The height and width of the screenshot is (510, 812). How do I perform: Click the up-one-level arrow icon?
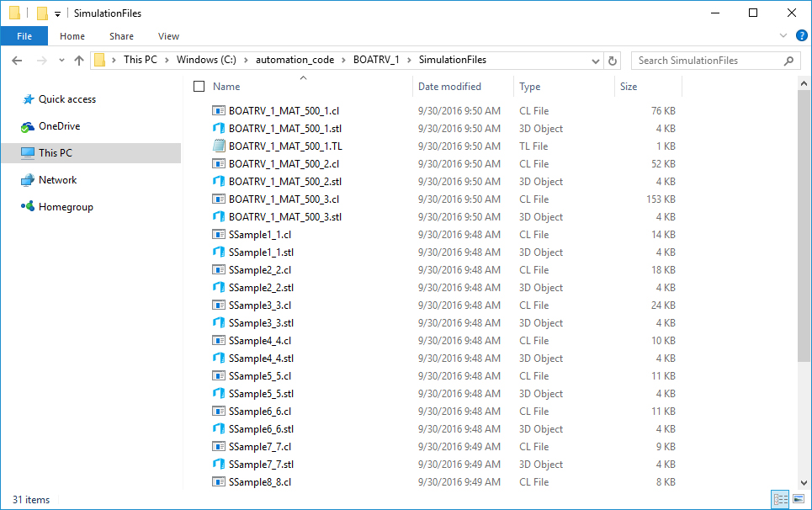coord(79,60)
